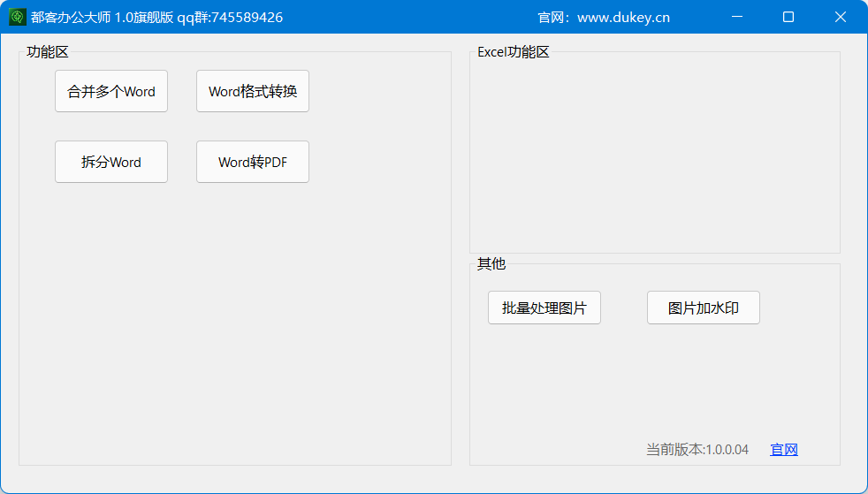Click the 其他 group label

(x=491, y=264)
